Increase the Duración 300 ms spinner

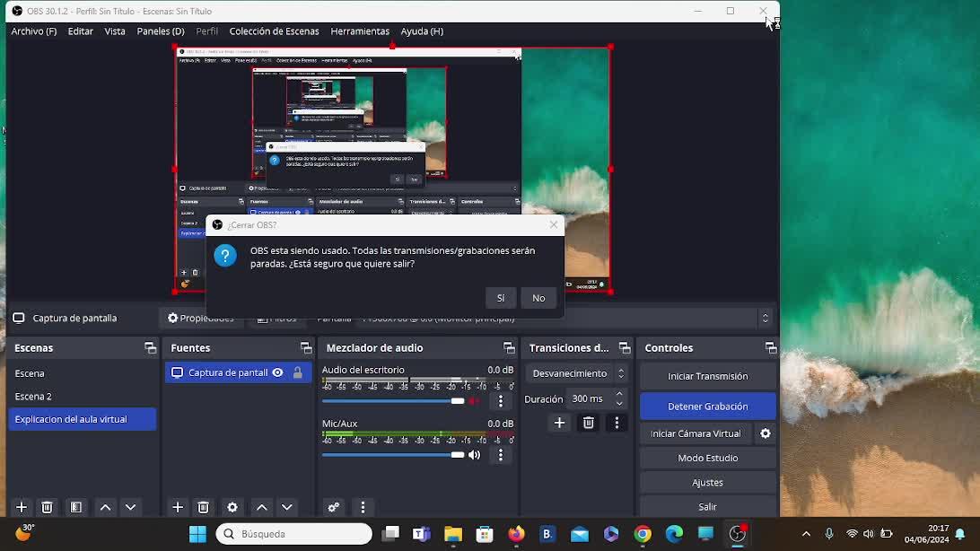coord(619,395)
